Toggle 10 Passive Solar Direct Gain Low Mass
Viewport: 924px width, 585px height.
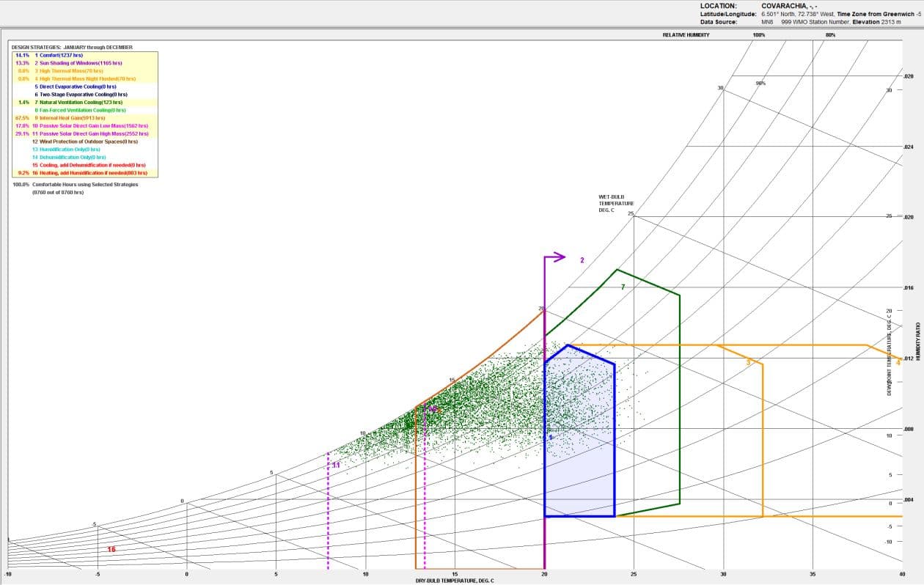[89, 126]
